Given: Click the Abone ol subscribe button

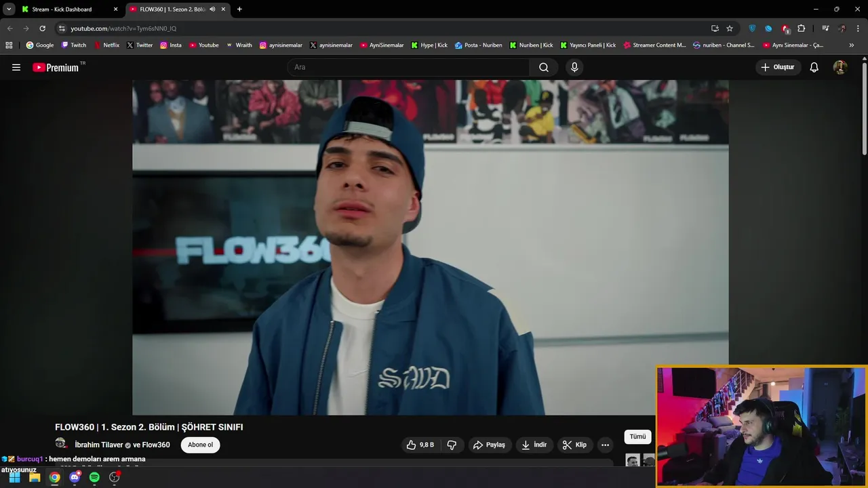Looking at the screenshot, I should (x=200, y=445).
